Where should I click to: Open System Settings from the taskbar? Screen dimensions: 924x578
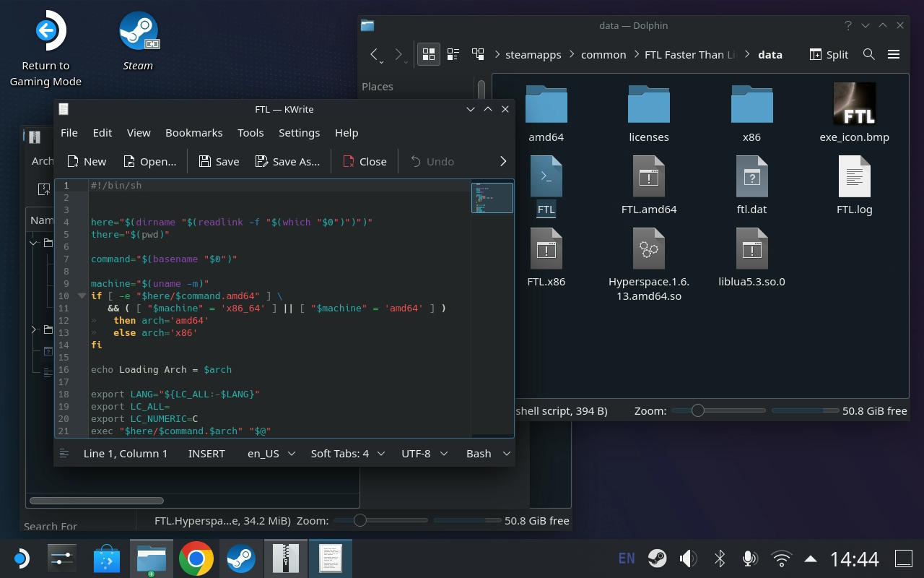(x=62, y=558)
